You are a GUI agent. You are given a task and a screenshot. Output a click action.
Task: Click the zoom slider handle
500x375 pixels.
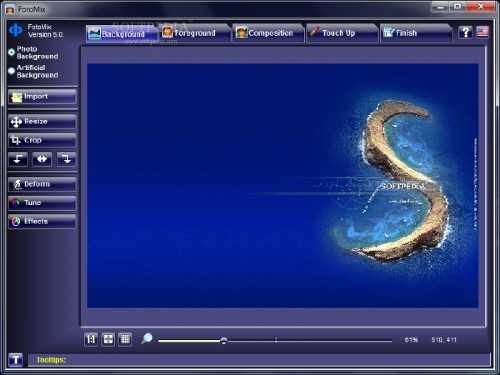[224, 340]
